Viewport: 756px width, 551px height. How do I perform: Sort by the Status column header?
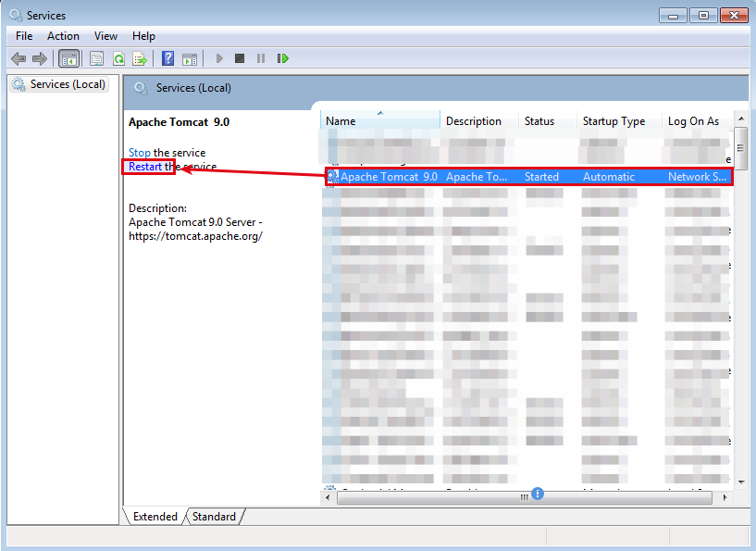click(x=548, y=121)
